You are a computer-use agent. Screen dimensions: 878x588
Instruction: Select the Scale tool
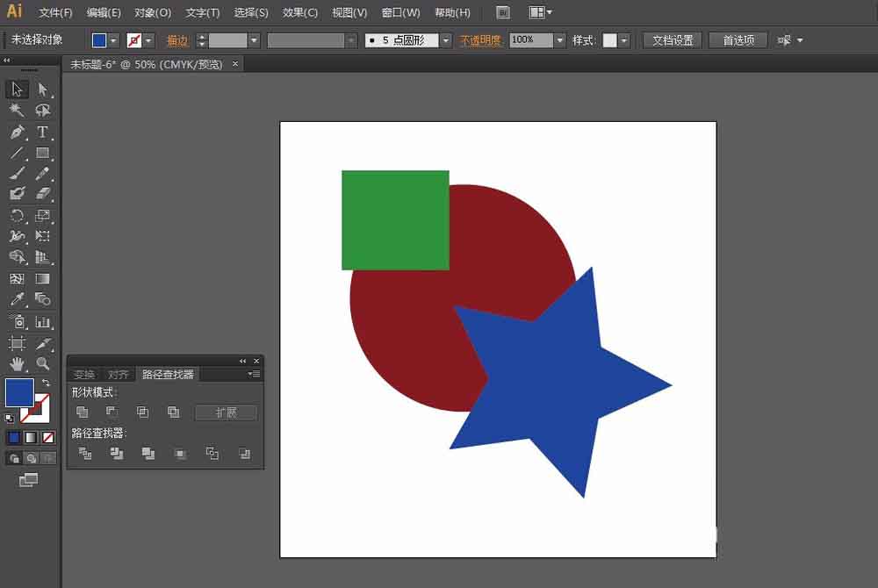point(42,215)
